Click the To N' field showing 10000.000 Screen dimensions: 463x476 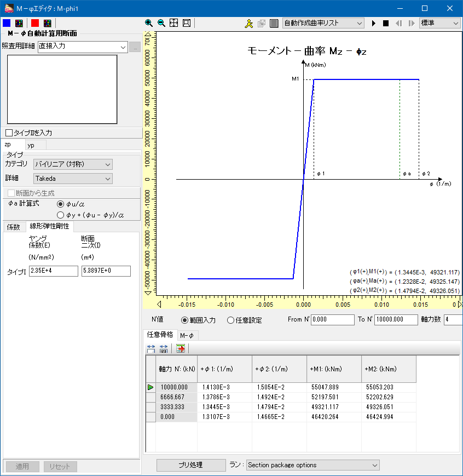[396, 320]
